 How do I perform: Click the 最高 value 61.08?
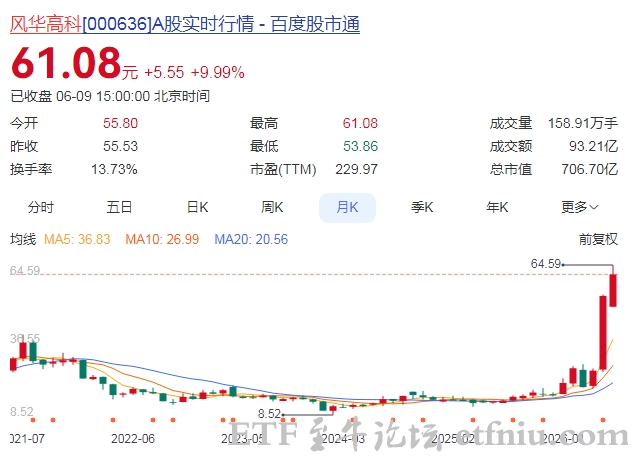point(360,123)
